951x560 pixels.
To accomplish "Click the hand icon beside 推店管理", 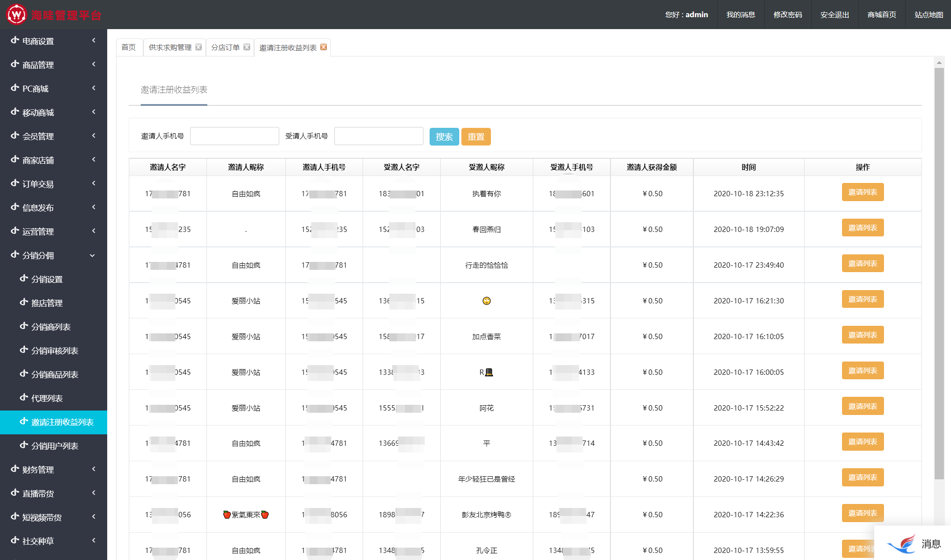I will [24, 302].
